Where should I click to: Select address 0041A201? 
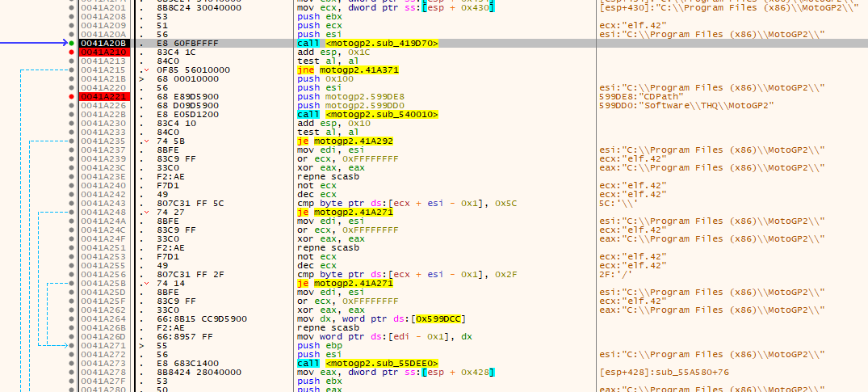105,8
